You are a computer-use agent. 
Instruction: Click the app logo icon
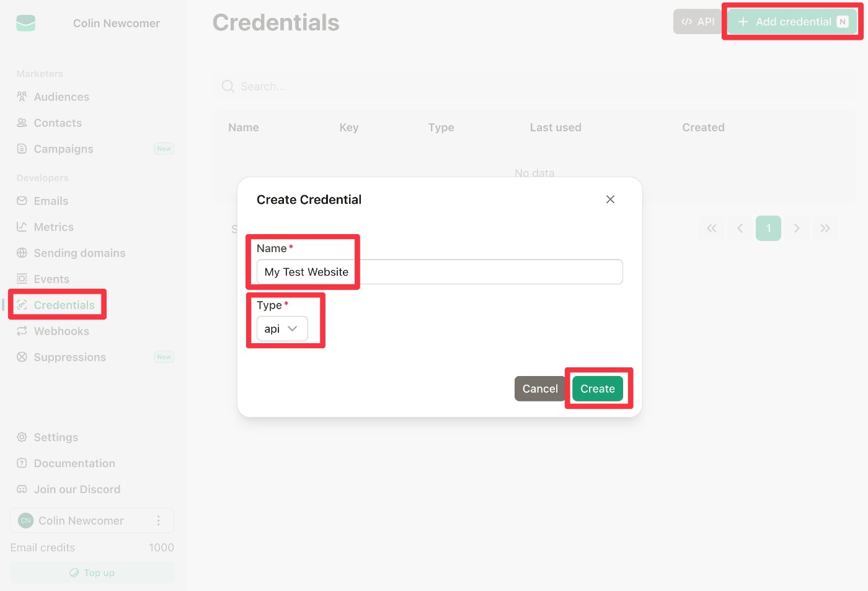tap(26, 24)
